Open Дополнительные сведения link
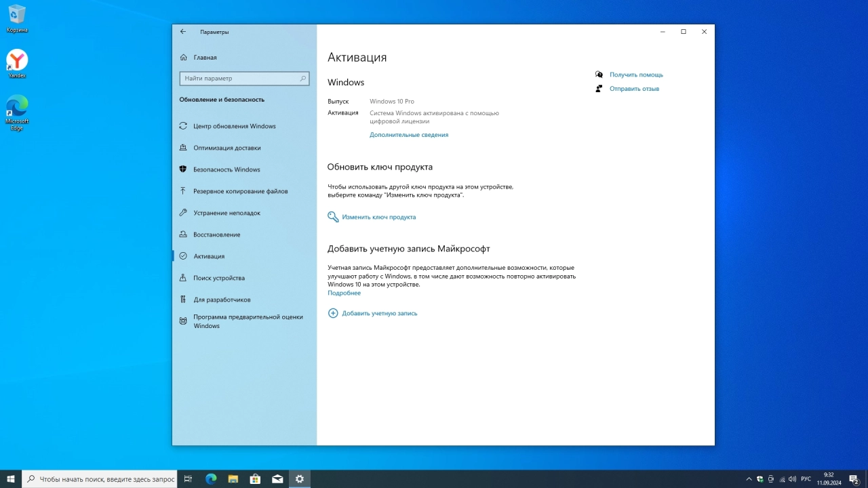 pyautogui.click(x=409, y=135)
